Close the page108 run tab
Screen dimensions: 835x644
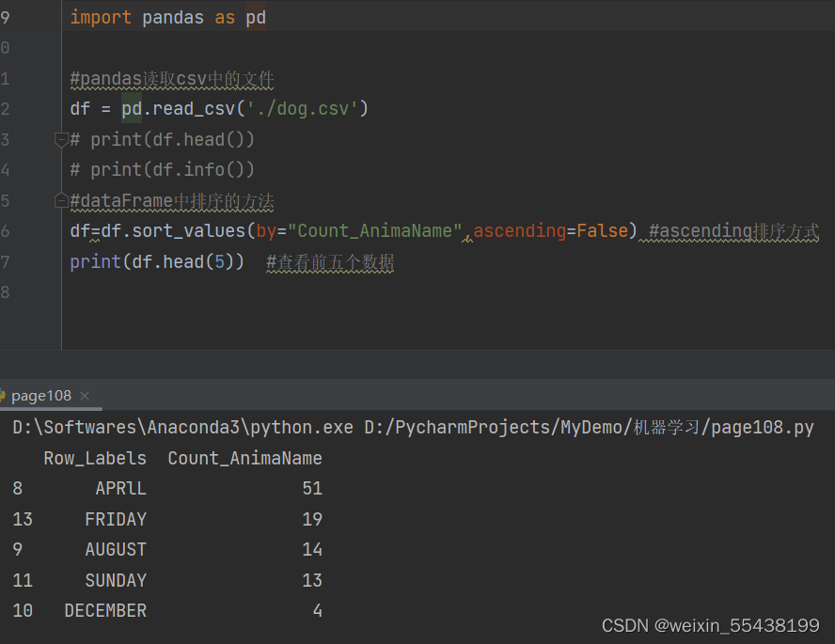[x=85, y=396]
